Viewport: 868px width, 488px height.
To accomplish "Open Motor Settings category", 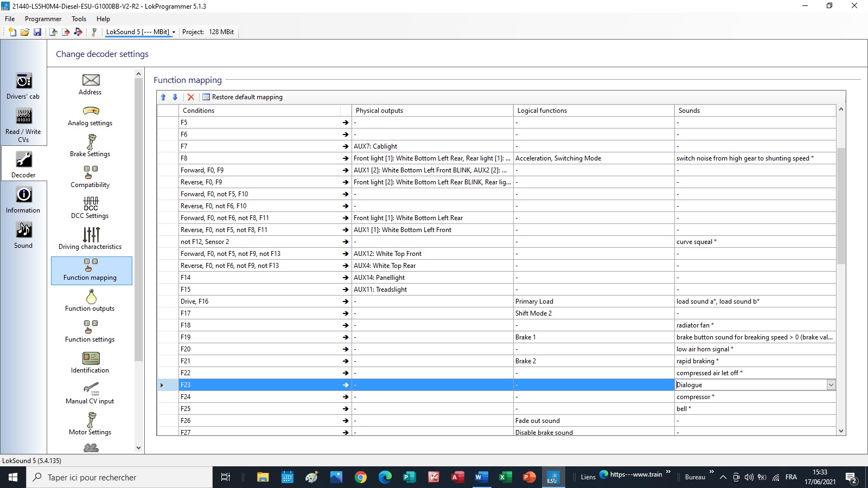I will click(90, 425).
